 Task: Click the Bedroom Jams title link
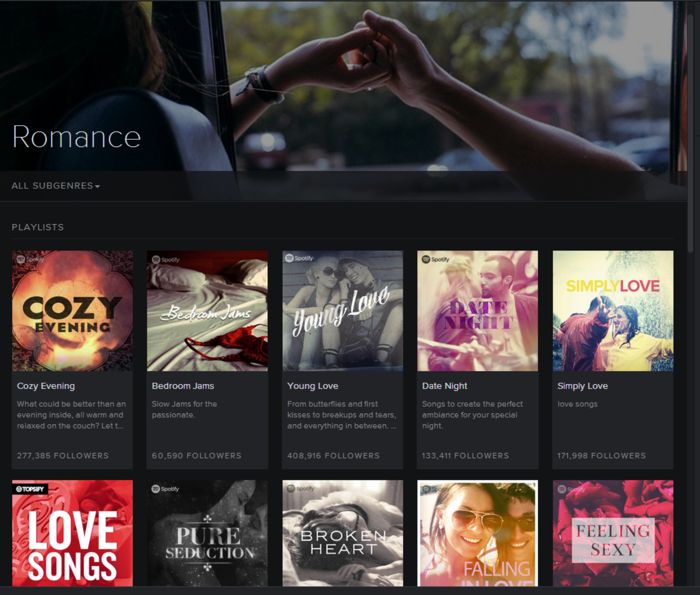coord(183,386)
